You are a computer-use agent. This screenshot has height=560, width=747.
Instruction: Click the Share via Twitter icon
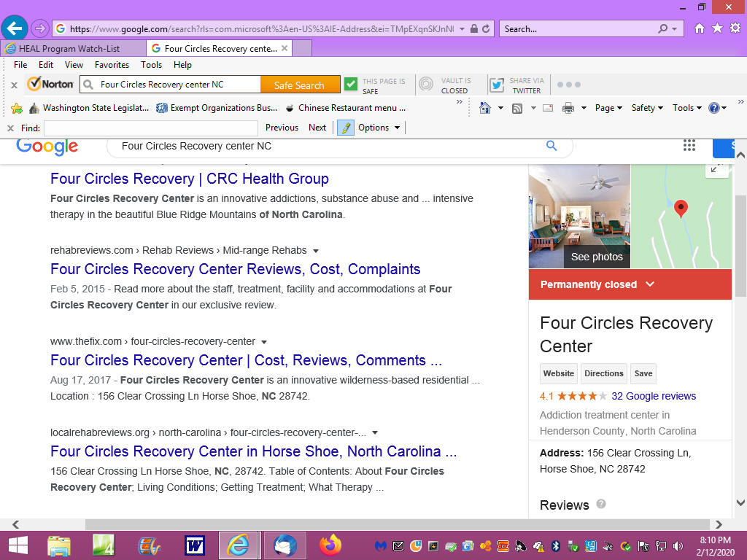tap(497, 85)
